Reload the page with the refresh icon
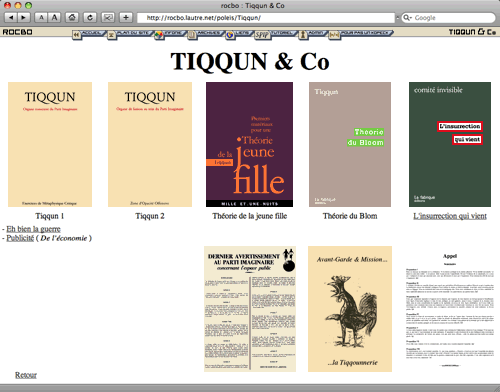The width and height of the screenshot is (500, 392). 90,17
